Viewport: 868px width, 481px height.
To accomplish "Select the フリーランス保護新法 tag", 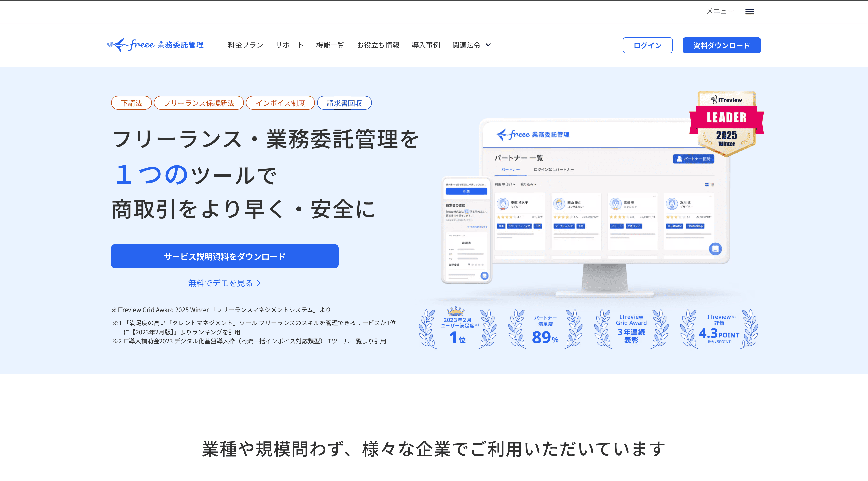I will tap(199, 103).
